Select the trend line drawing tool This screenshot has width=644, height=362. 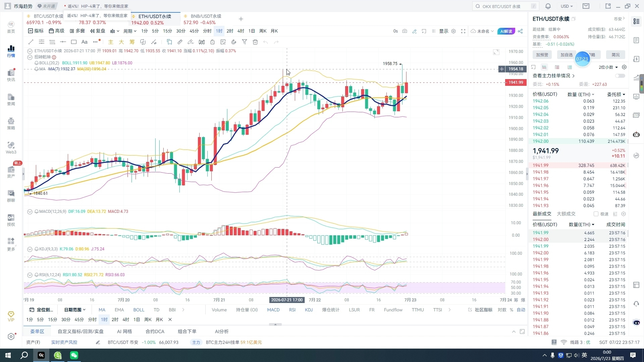(x=31, y=42)
